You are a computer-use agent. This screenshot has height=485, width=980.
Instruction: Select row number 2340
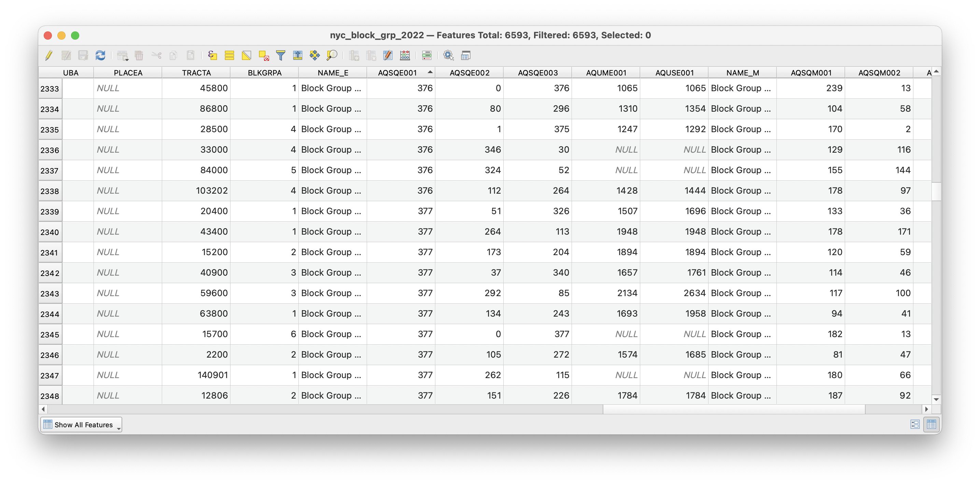(x=50, y=232)
